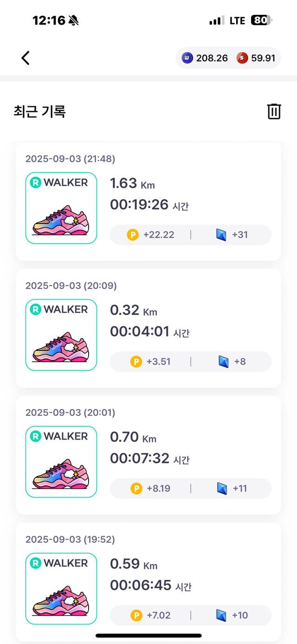Tap the blue gem icon beside +10
Image resolution: width=297 pixels, height=644 pixels.
click(x=221, y=615)
